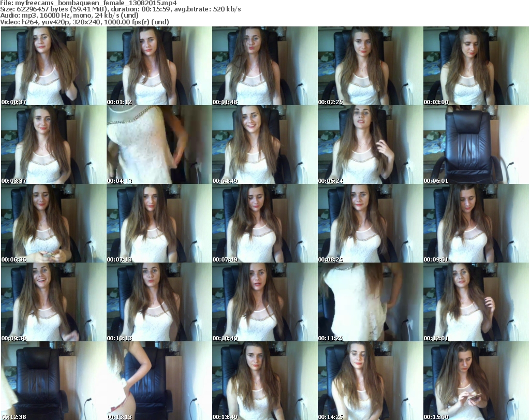Open the chair frame at 00:12:38
Viewport: 530px width, 420px height.
[x=53, y=381]
